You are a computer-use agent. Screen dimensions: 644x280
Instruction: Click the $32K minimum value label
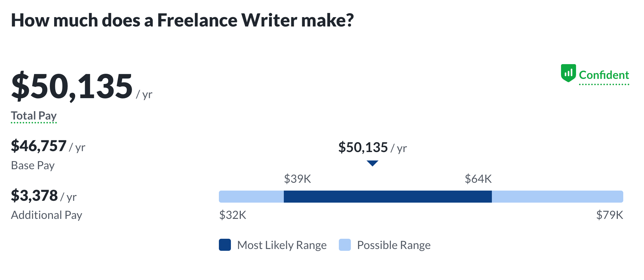[233, 215]
